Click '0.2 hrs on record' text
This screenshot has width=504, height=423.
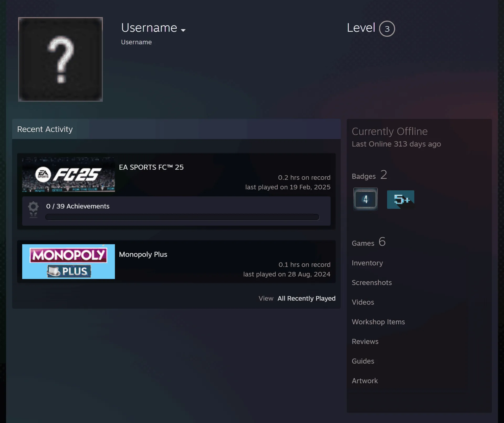pyautogui.click(x=304, y=178)
